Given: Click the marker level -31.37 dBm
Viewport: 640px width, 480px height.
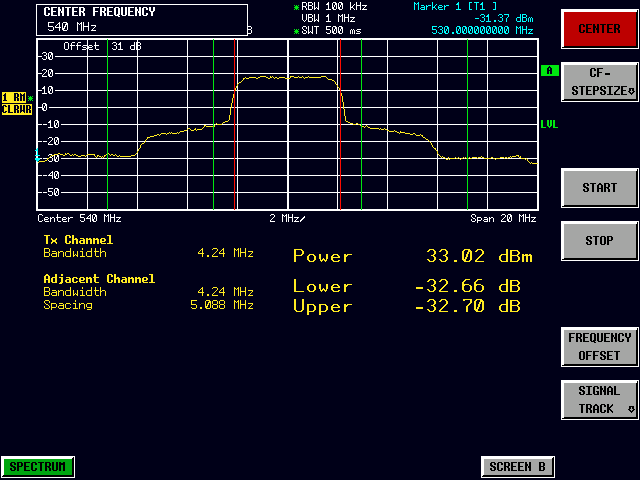Looking at the screenshot, I should pos(503,18).
